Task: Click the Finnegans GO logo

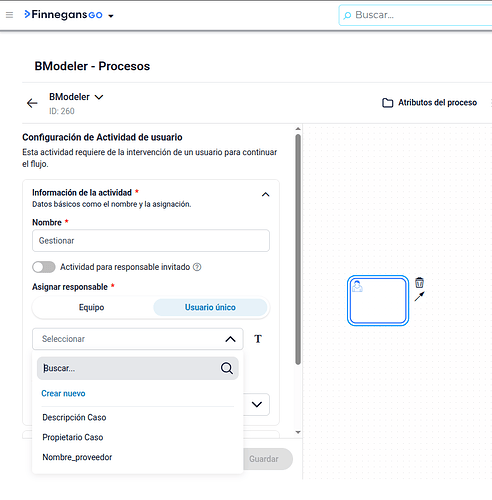Action: click(x=63, y=15)
